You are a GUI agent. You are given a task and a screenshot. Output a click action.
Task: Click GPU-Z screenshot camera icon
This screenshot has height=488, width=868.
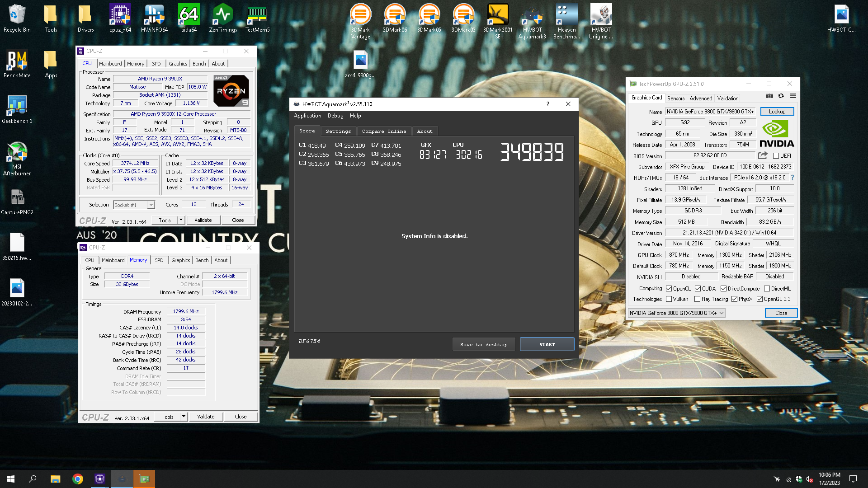[x=769, y=96]
